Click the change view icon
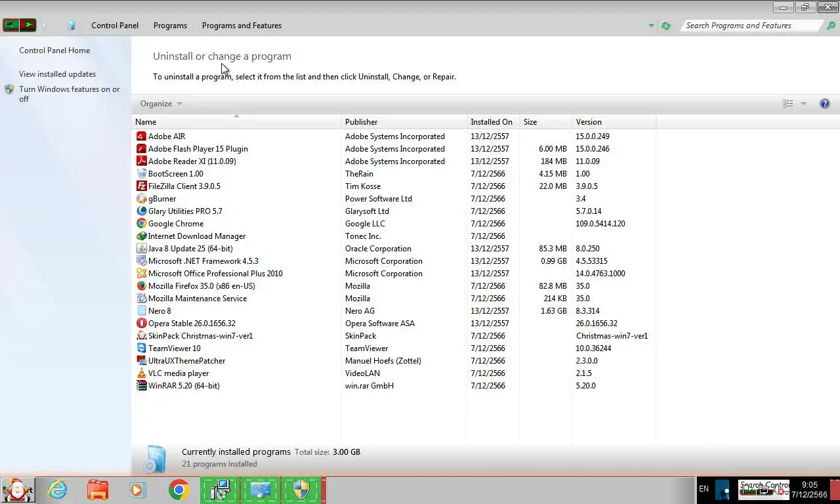The height and width of the screenshot is (504, 840). pos(787,104)
